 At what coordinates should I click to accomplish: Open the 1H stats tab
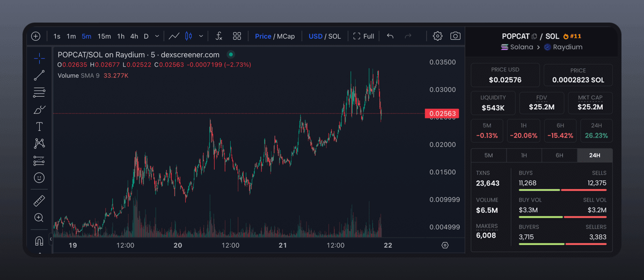pos(524,155)
